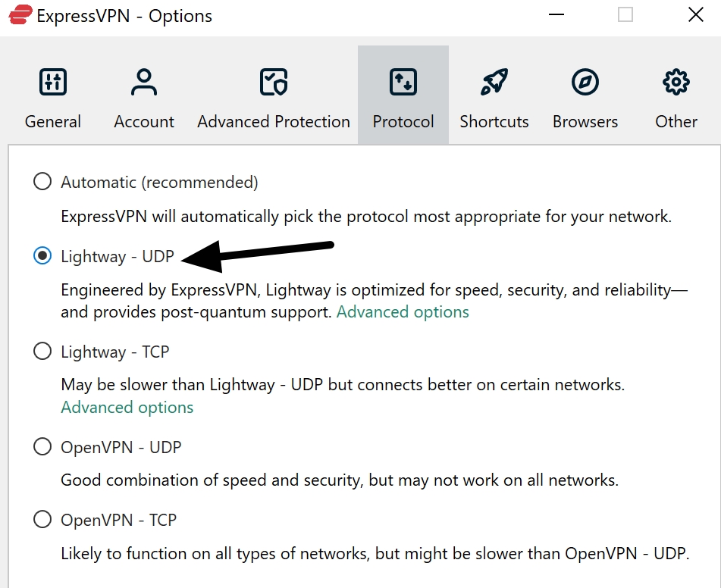
Task: Open the Browsers tab
Action: [x=585, y=95]
